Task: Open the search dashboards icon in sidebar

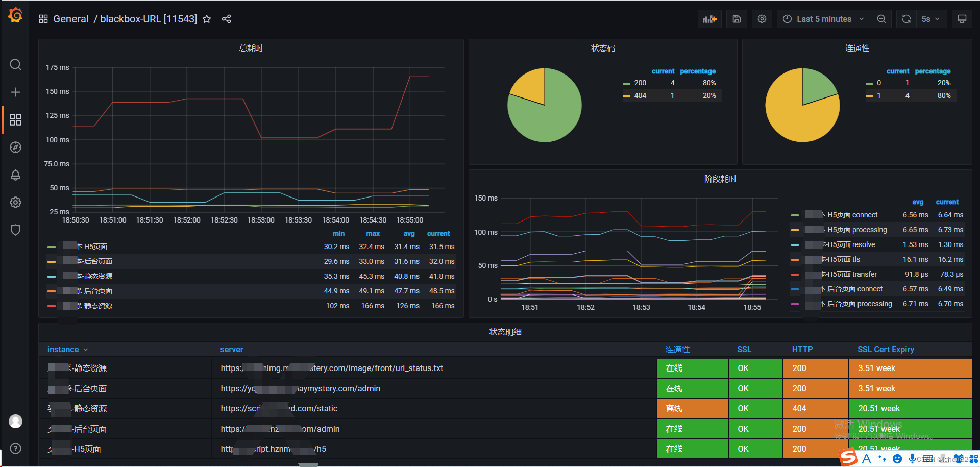Action: 15,65
